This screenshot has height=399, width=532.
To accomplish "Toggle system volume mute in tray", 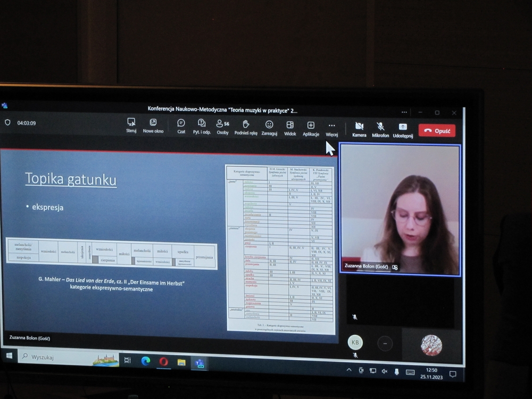I will pos(384,371).
